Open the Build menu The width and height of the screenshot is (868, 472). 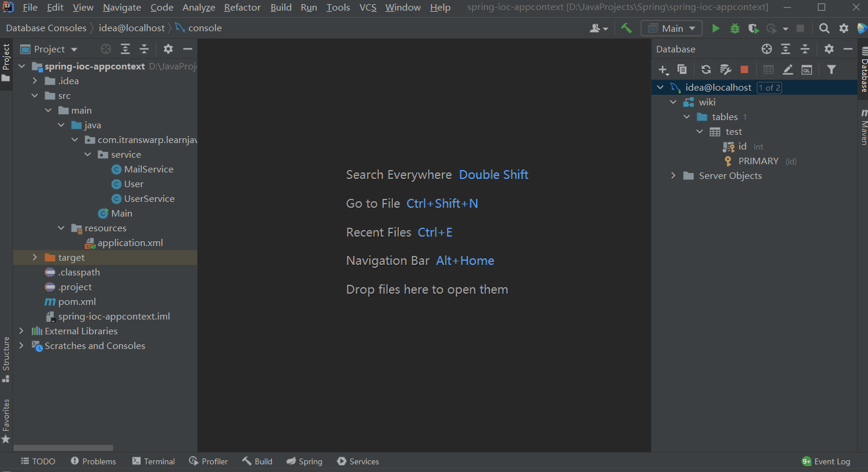coord(281,8)
